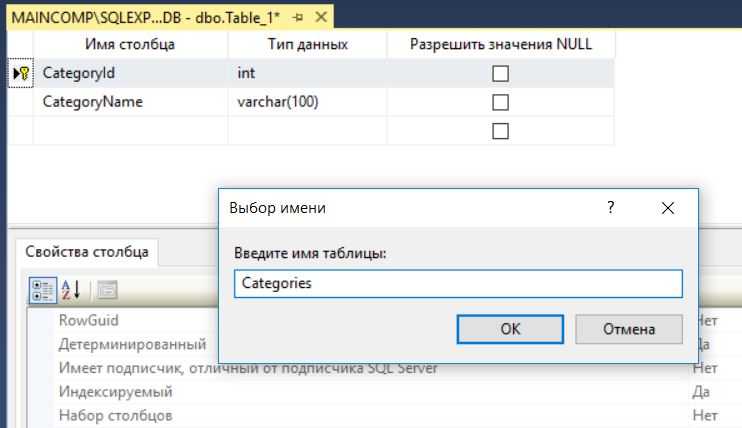This screenshot has height=428, width=742.
Task: Close the Выбор имени dialog with X
Action: point(668,208)
